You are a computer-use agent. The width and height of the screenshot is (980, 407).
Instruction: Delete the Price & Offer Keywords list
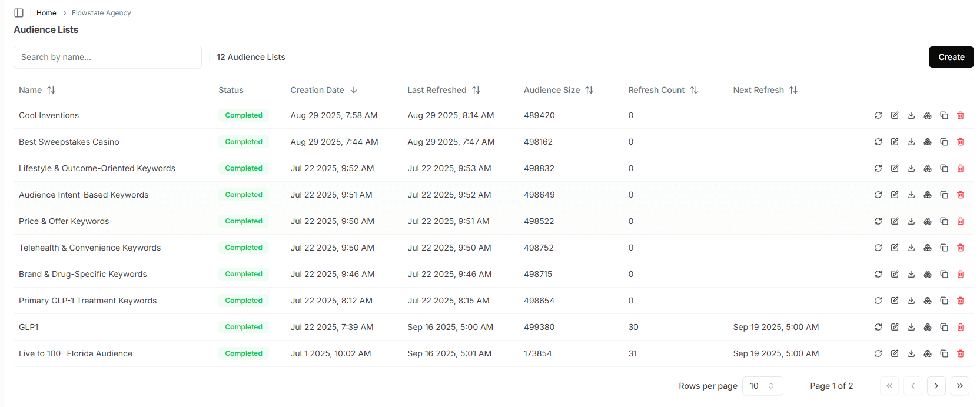coord(961,221)
